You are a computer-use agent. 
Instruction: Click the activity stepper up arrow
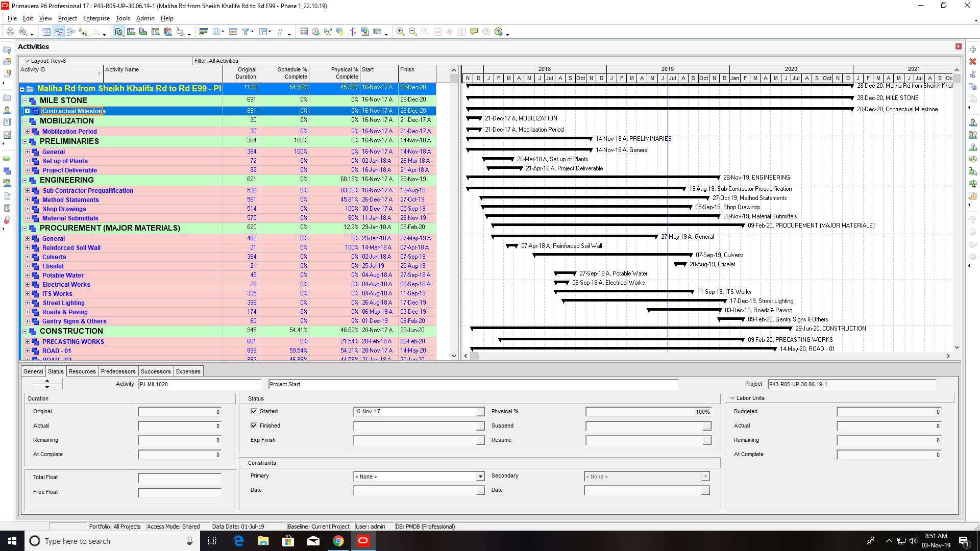[x=47, y=381]
